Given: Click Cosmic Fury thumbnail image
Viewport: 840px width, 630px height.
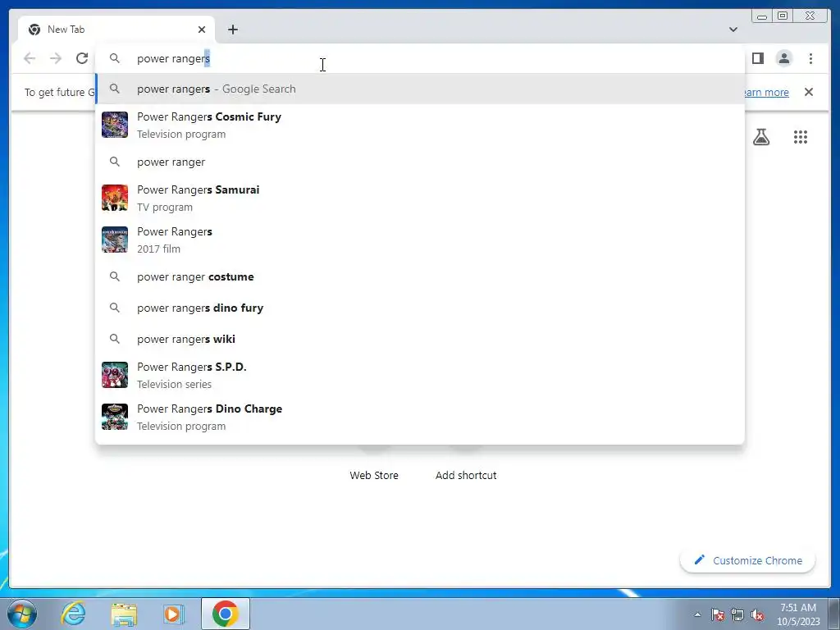Looking at the screenshot, I should click(115, 125).
